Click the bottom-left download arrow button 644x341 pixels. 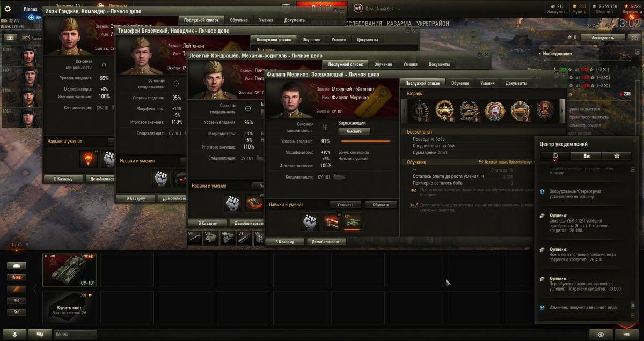click(14, 334)
